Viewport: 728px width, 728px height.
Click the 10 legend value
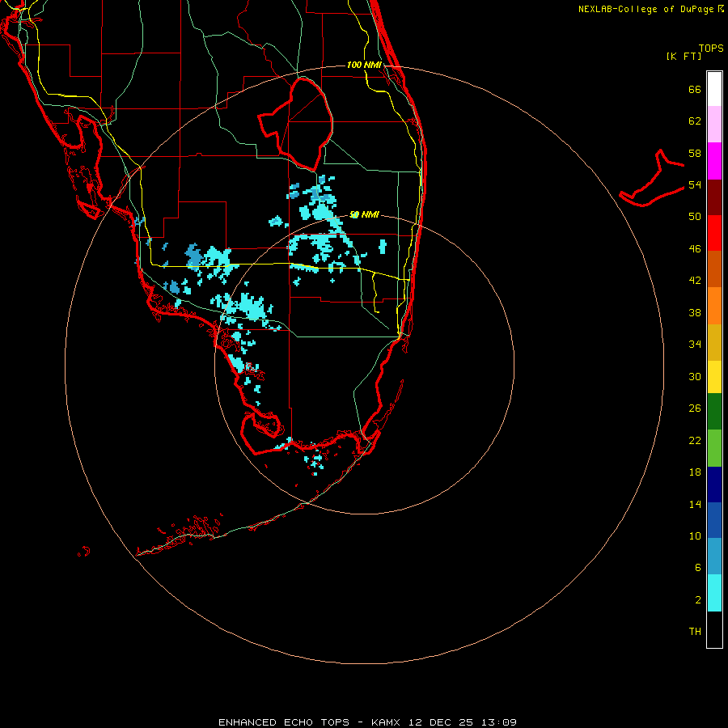695,535
